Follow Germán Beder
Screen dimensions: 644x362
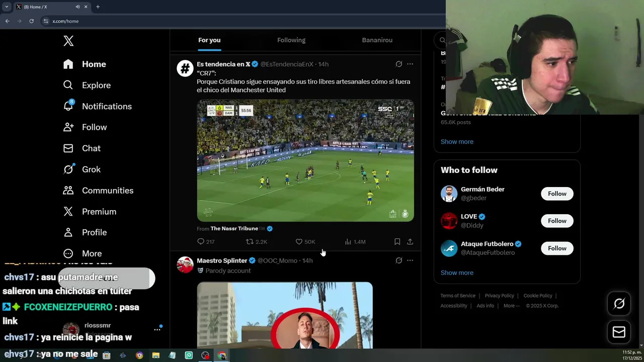point(557,194)
